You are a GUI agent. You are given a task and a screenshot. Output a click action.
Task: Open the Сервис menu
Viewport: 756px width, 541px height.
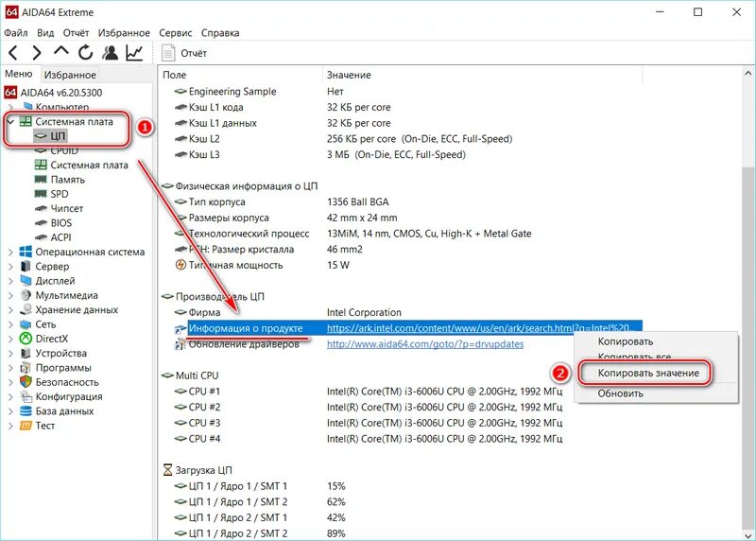(176, 33)
